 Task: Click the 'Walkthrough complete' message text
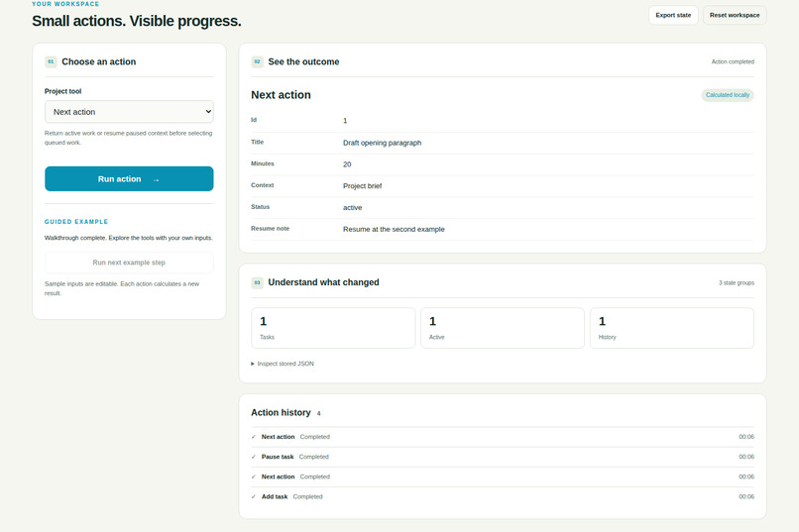pyautogui.click(x=129, y=238)
